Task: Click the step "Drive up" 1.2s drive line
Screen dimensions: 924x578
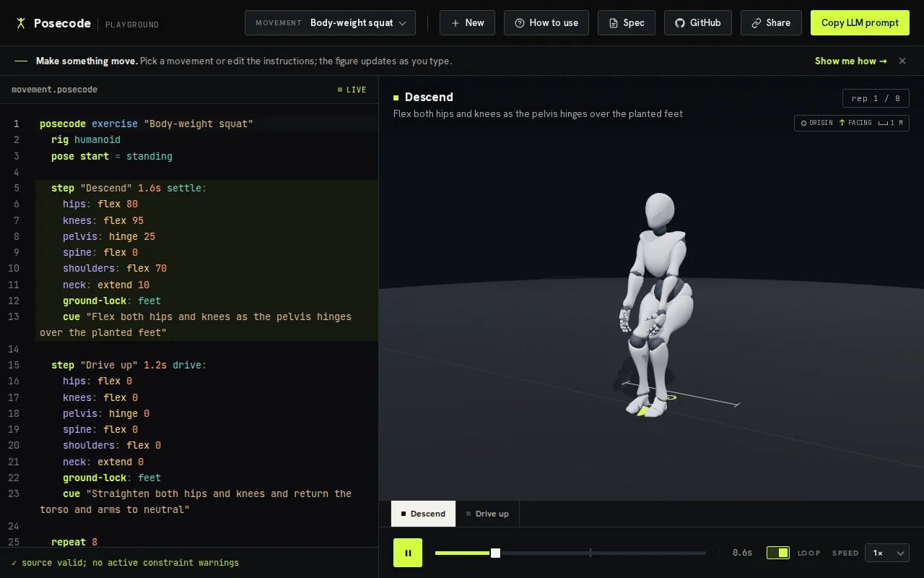Action: 129,365
